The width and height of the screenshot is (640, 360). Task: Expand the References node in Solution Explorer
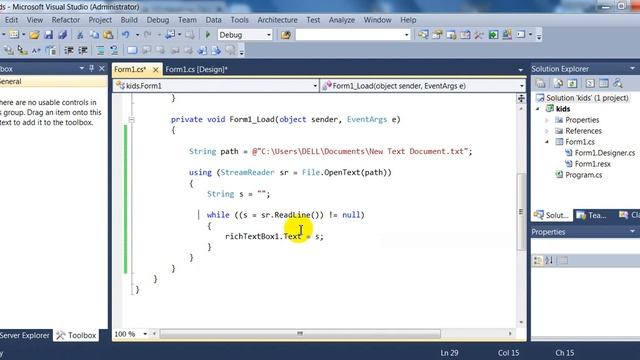[x=547, y=131]
